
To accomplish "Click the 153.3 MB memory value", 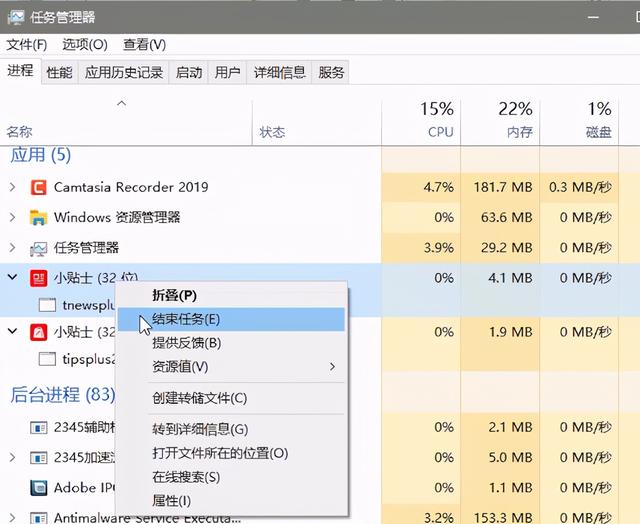I will (x=503, y=518).
